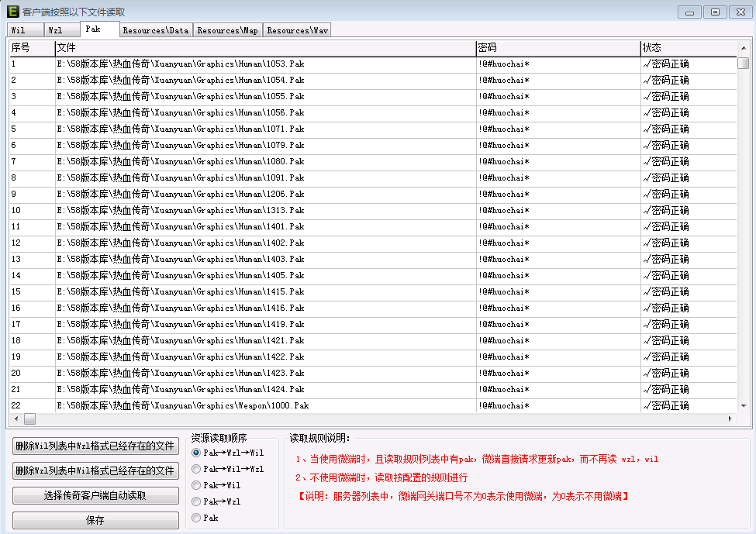Click the horizontal scrollbar left arrow

16,419
